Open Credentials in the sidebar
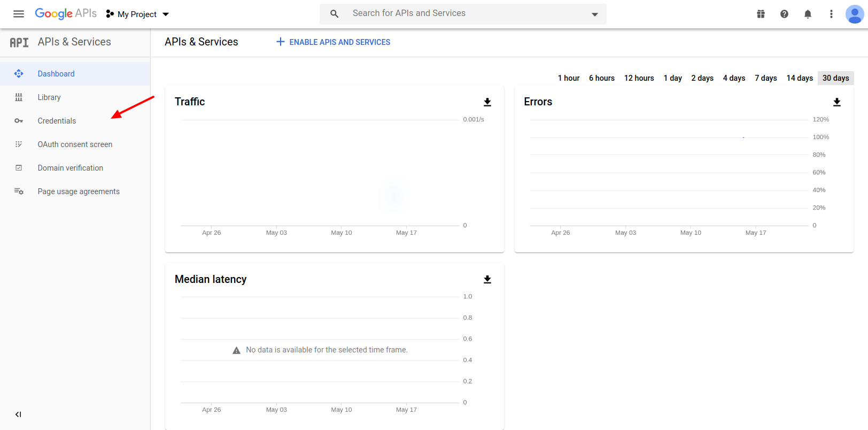 (x=57, y=121)
